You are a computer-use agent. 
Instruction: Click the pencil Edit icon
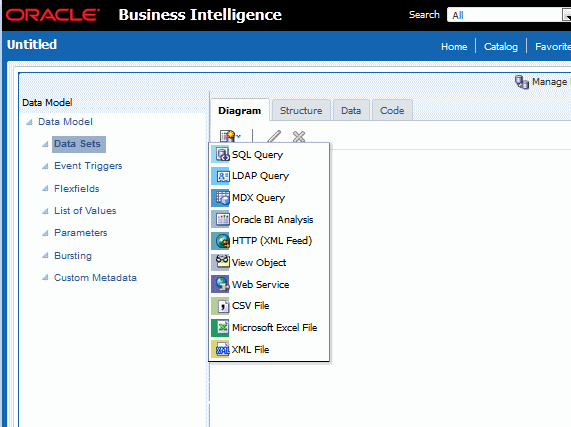click(274, 137)
